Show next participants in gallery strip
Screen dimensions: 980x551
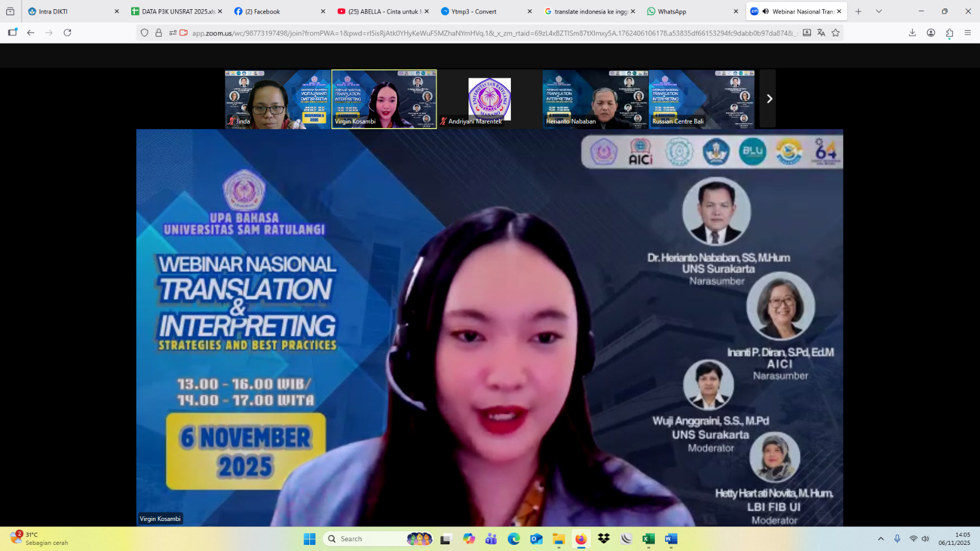coord(769,99)
